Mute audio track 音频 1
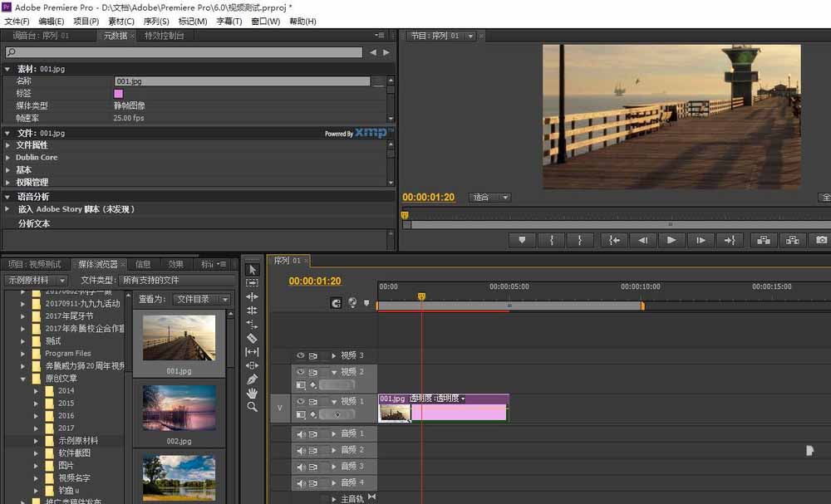831x504 pixels. pos(300,433)
